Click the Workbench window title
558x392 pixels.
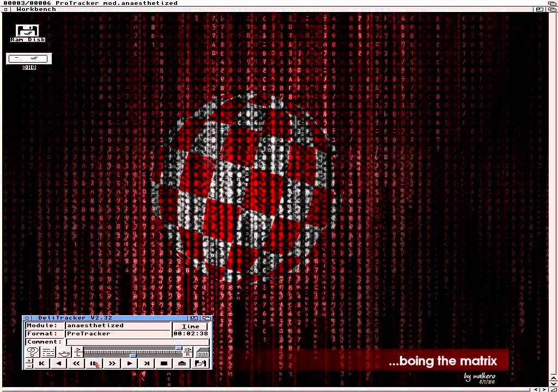click(37, 9)
